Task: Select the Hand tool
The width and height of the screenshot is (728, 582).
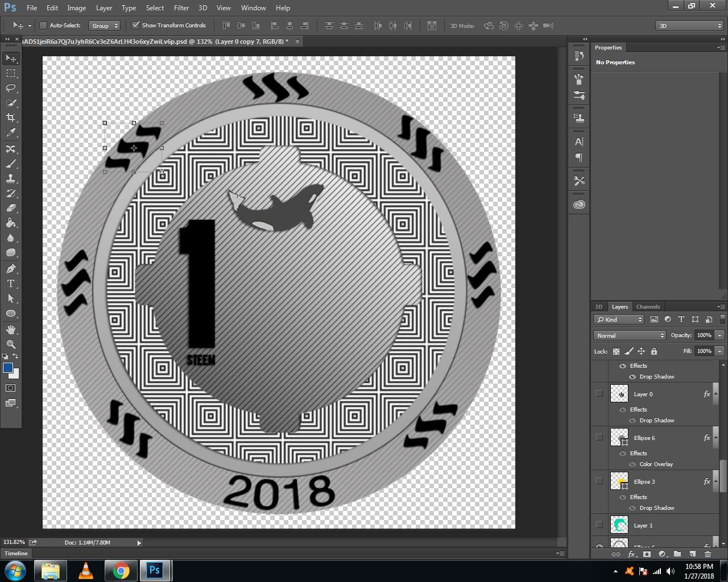Action: click(11, 330)
